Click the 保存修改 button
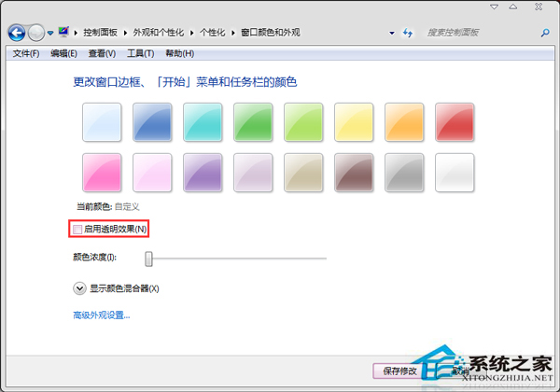Image resolution: width=560 pixels, height=392 pixels. pos(400,371)
